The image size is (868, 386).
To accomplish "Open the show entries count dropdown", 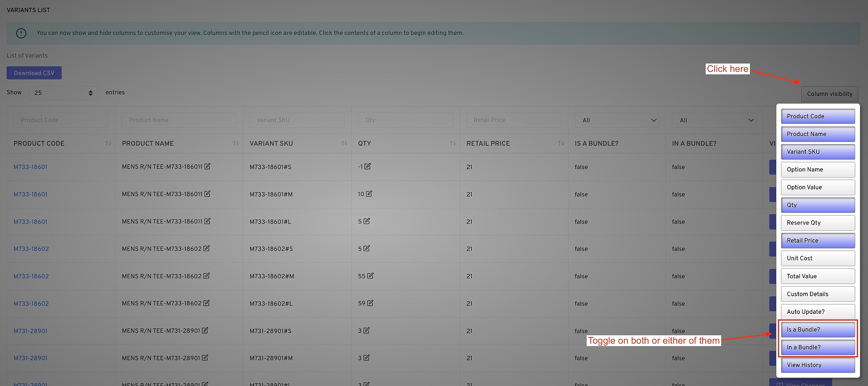I will pyautogui.click(x=63, y=93).
